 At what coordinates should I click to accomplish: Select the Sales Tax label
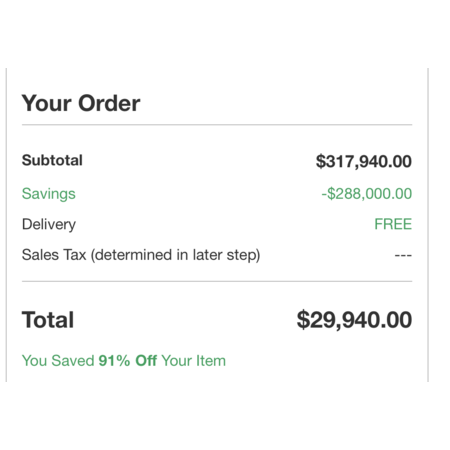pos(54,255)
